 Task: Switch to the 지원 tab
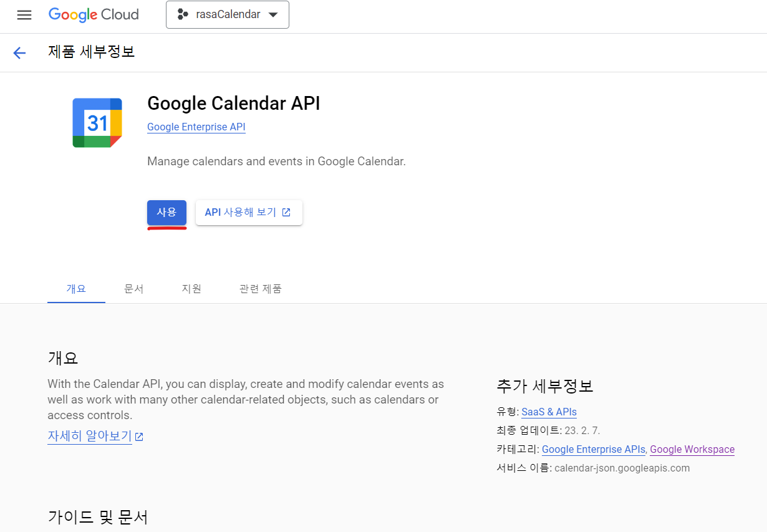point(191,289)
